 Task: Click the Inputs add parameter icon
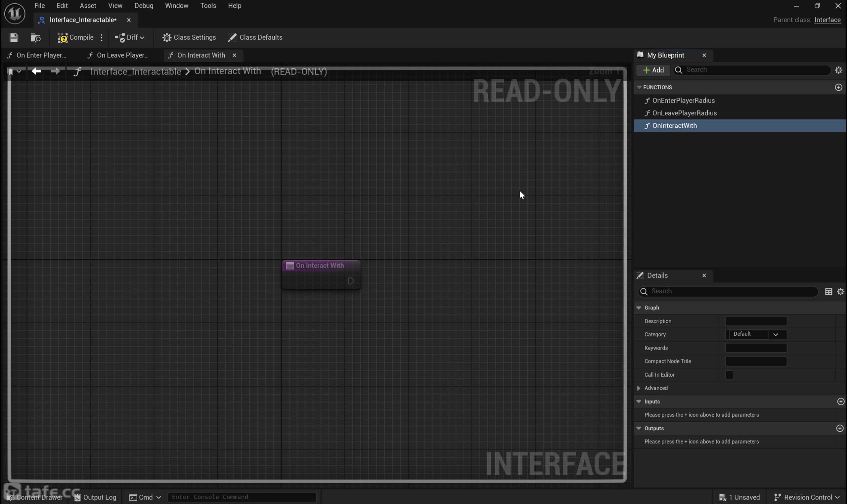tap(840, 401)
